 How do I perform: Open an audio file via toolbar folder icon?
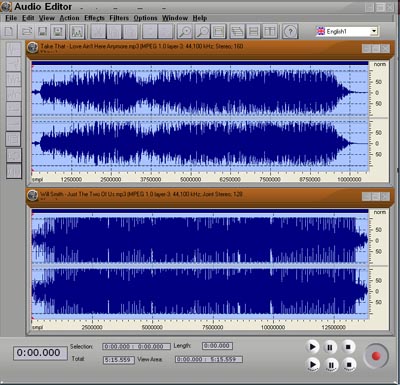point(26,32)
